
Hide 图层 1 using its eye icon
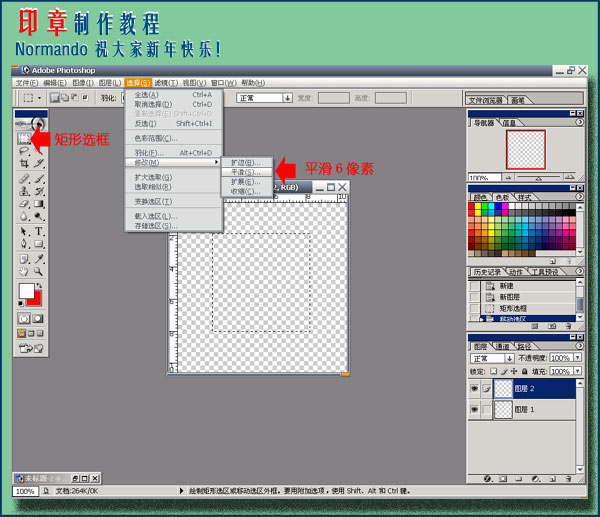point(474,409)
